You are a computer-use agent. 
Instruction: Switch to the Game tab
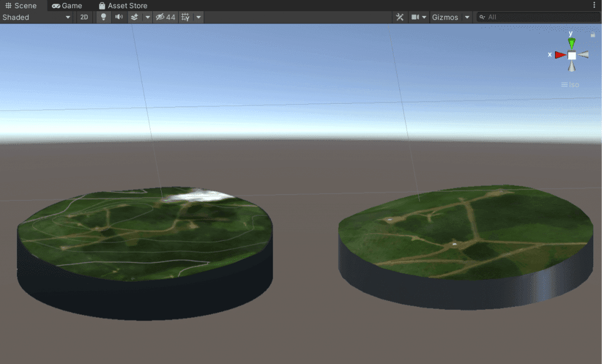67,6
